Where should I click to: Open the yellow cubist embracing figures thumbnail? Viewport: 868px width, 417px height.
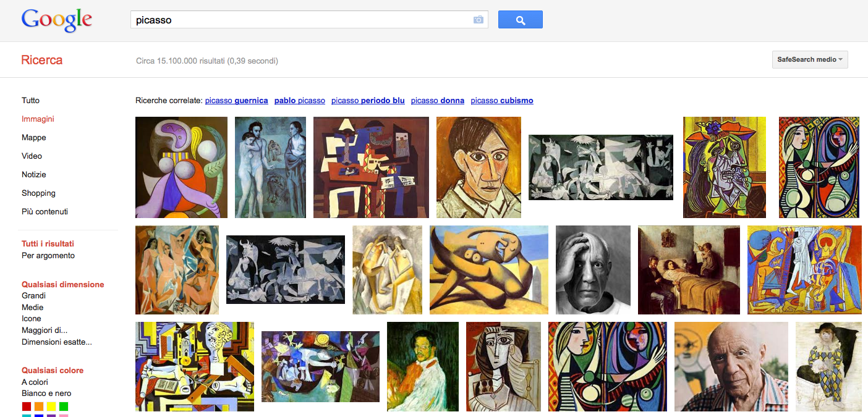point(387,270)
